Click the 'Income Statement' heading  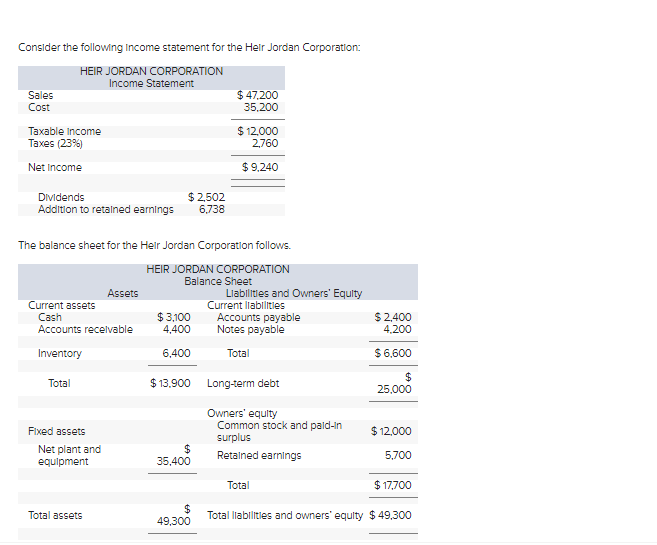tap(151, 84)
